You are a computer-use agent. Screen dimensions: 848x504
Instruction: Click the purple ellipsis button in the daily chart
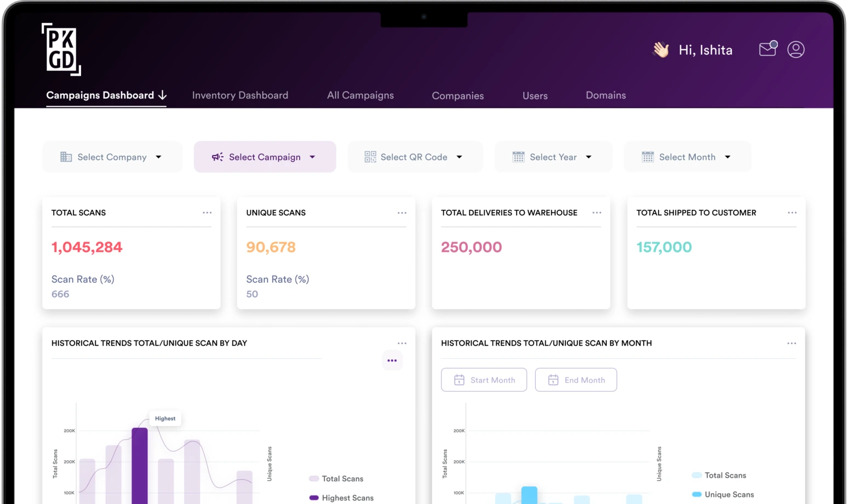[392, 360]
